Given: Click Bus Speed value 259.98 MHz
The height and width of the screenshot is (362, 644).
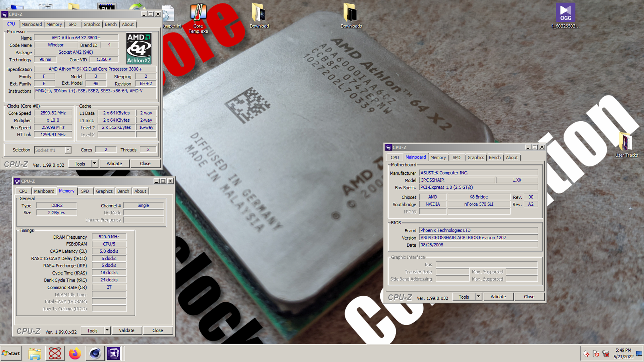Looking at the screenshot, I should (x=53, y=127).
